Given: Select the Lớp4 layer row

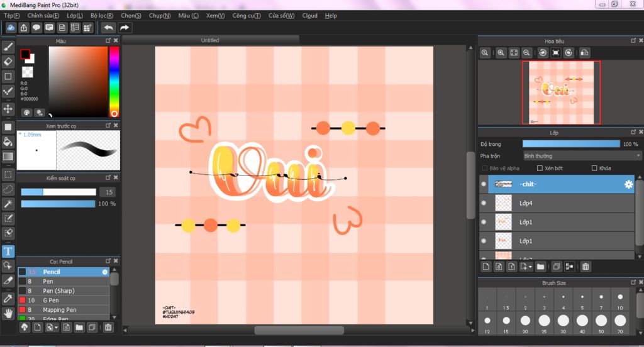Looking at the screenshot, I should pyautogui.click(x=561, y=203).
